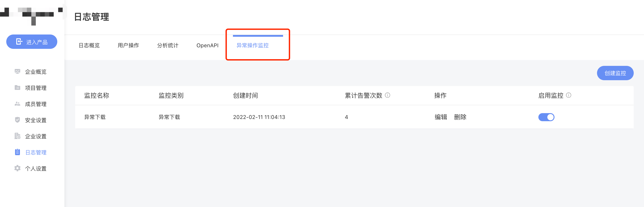644x207 pixels.
Task: Click the 创建监控 button
Action: pyautogui.click(x=615, y=73)
